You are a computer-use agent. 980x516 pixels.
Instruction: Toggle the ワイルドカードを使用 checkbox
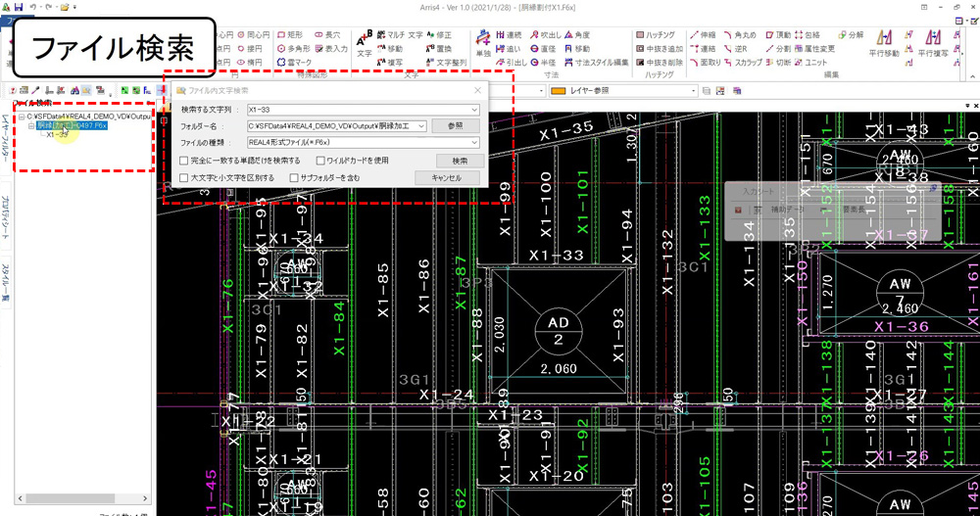coord(320,160)
